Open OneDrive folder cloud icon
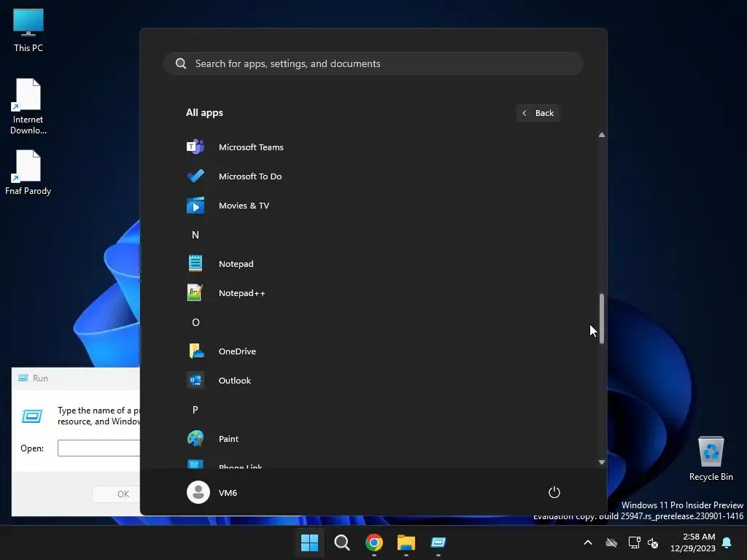 (x=196, y=351)
